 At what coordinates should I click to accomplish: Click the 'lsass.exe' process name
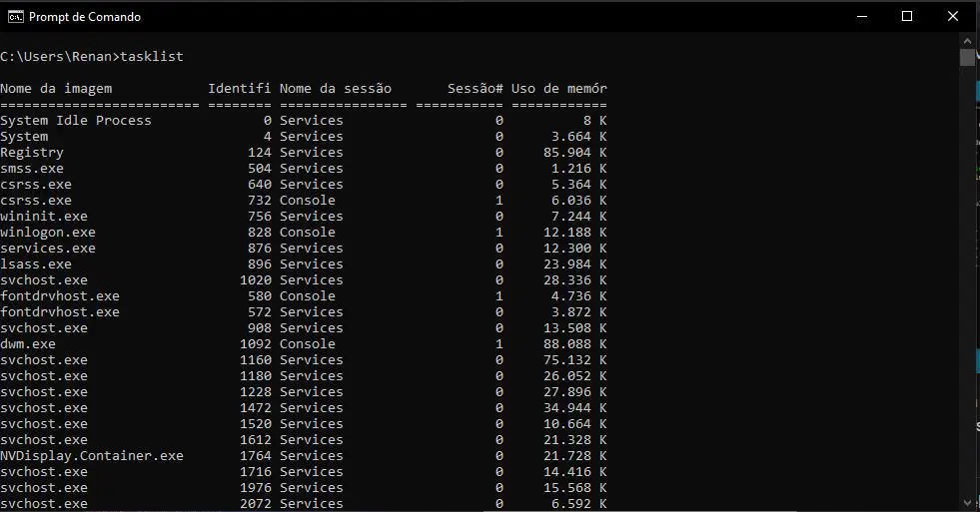coord(36,264)
